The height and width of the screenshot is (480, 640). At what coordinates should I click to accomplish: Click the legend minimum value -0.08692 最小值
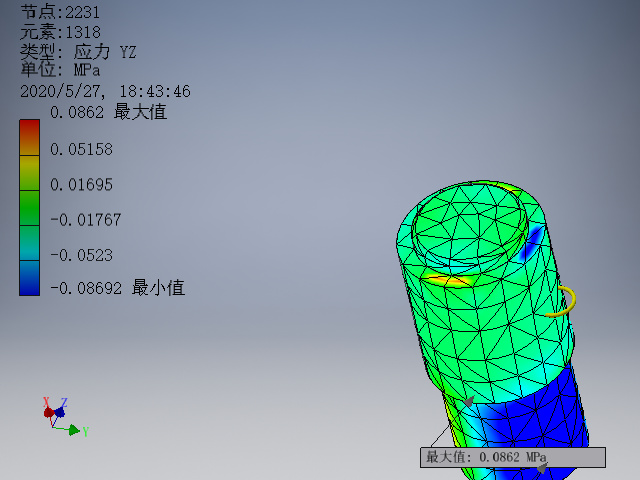tap(118, 288)
